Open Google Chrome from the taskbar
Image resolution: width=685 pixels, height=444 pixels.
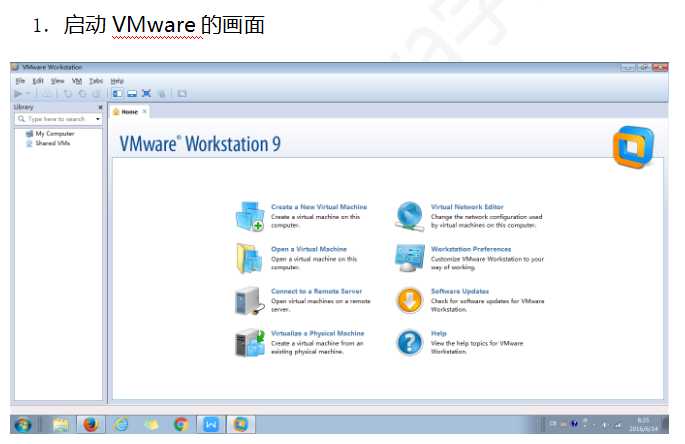tap(181, 424)
